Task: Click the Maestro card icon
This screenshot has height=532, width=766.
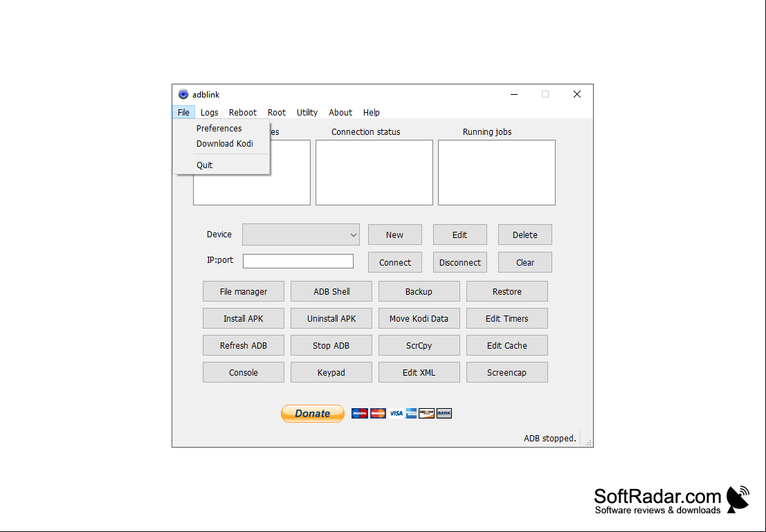Action: click(360, 413)
